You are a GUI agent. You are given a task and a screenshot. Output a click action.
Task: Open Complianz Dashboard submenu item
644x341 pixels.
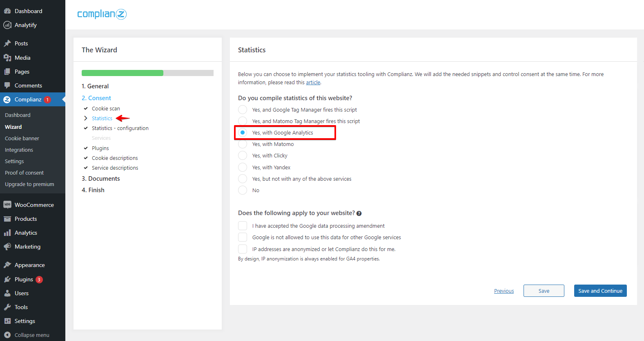pos(18,115)
